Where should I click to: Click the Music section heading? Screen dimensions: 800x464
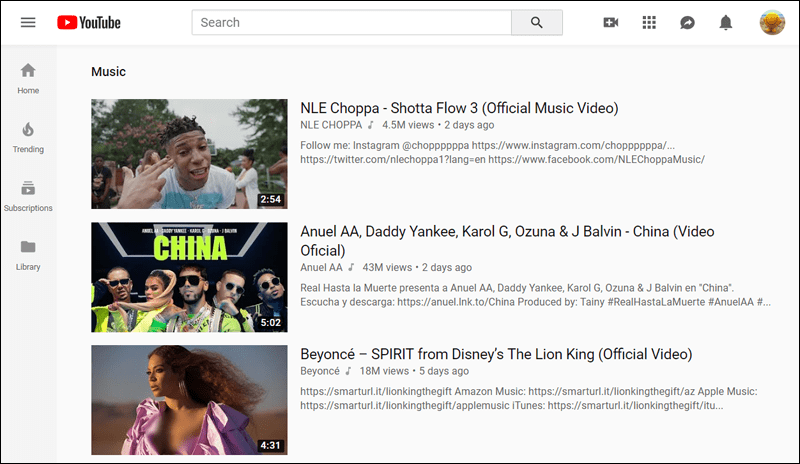[x=108, y=71]
